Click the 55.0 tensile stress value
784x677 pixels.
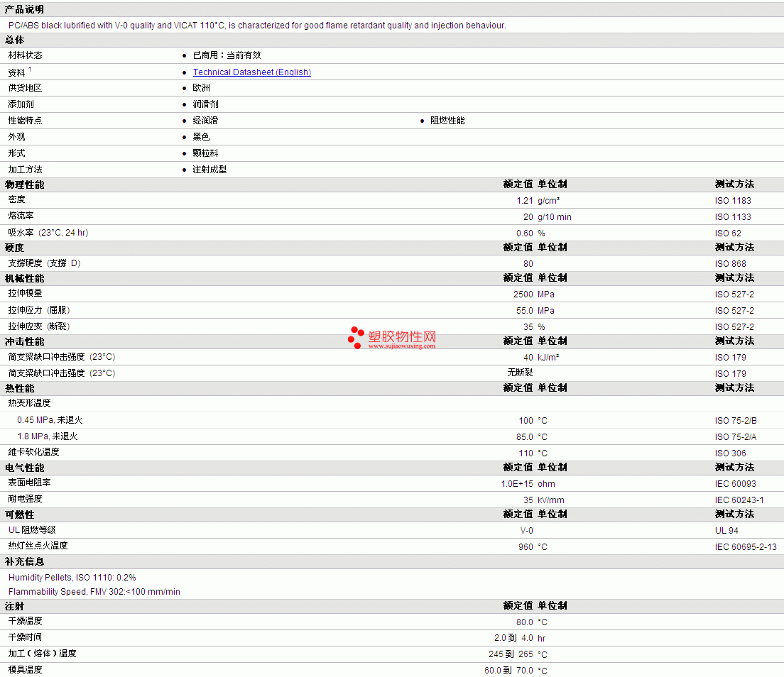click(525, 311)
